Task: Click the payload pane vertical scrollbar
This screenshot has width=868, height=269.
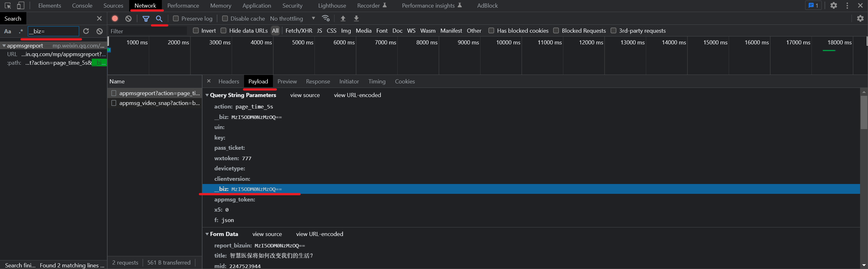Action: point(864,113)
